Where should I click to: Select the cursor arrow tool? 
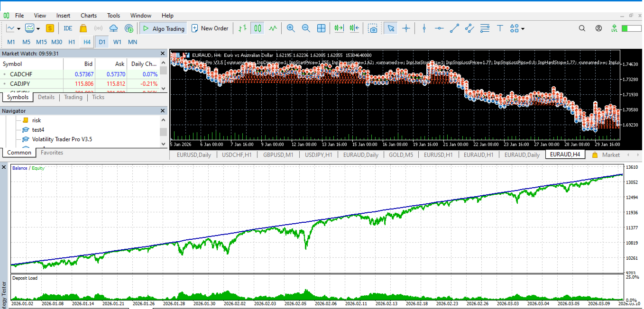(391, 28)
